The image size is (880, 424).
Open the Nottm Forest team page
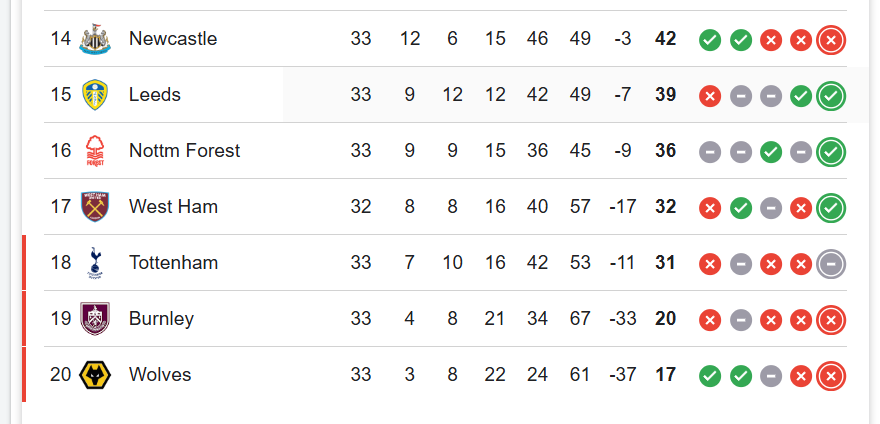coord(184,151)
